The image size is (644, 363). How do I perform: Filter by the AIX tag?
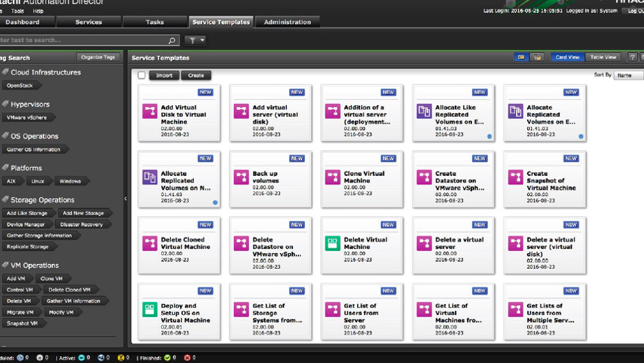coord(12,181)
